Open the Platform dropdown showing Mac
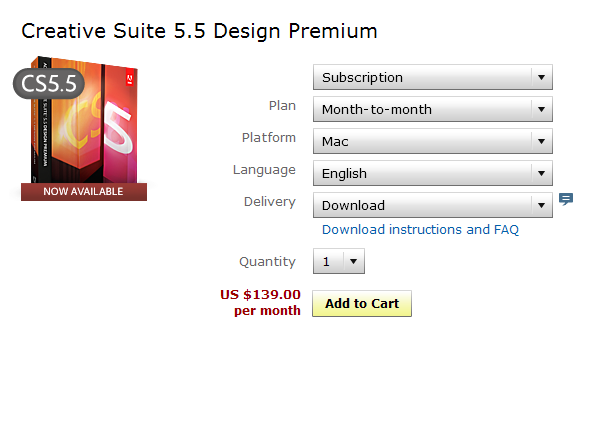 (433, 141)
